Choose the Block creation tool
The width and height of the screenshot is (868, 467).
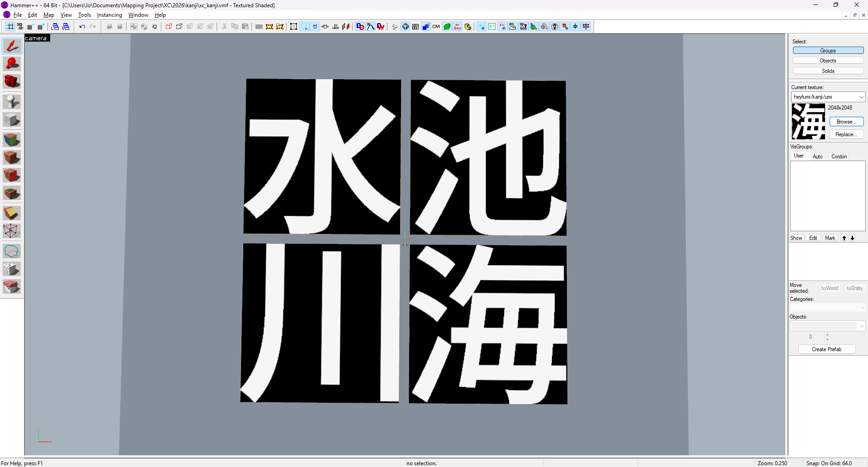click(x=12, y=120)
